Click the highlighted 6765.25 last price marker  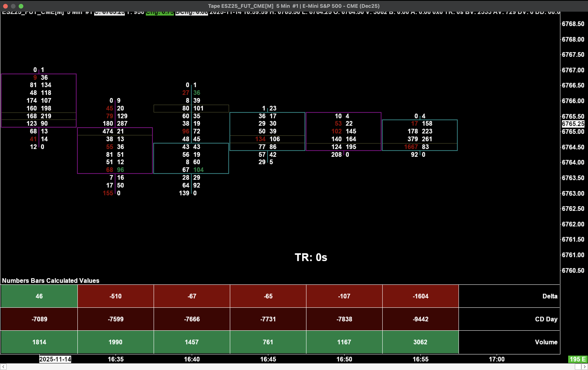point(573,124)
